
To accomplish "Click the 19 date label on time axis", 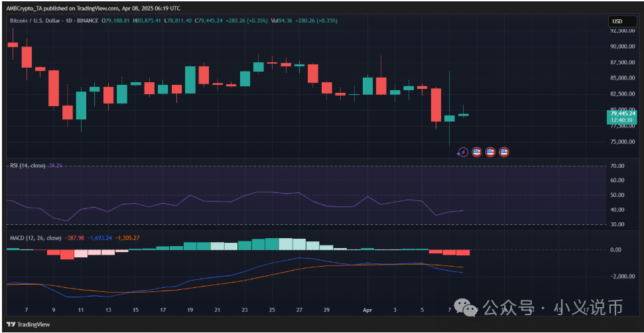I will click(190, 310).
